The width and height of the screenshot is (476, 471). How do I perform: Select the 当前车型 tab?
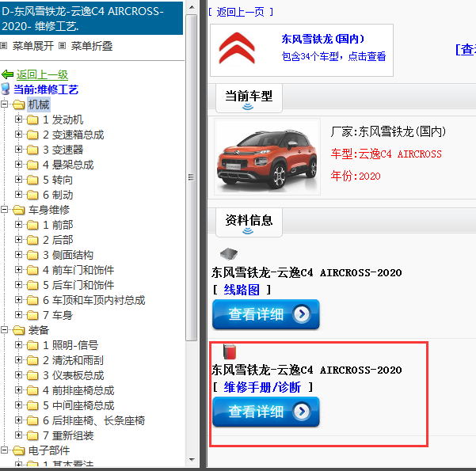coord(249,98)
